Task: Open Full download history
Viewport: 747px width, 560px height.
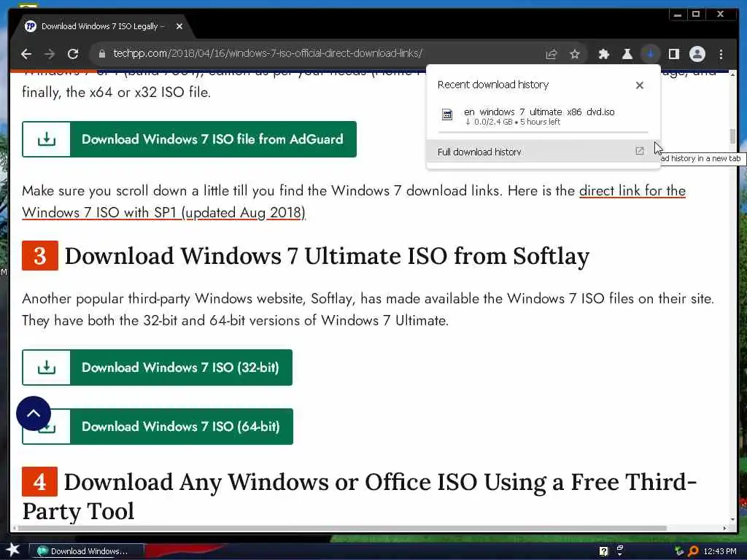Action: [543, 152]
